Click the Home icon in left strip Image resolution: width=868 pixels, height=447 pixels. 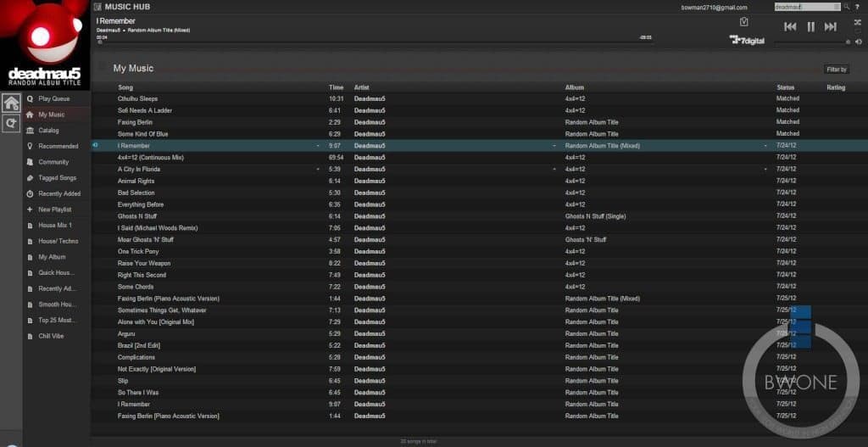(11, 103)
